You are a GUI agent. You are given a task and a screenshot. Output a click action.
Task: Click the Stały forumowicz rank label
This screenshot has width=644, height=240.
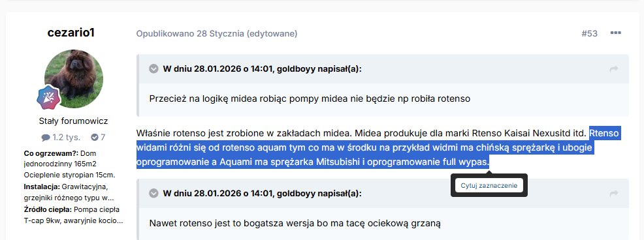click(74, 121)
